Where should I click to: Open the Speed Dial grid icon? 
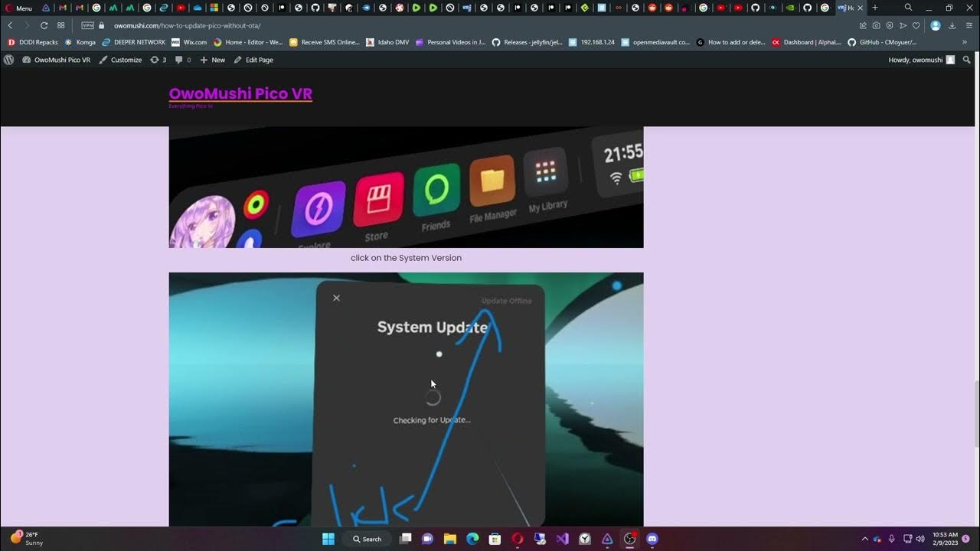(61, 25)
